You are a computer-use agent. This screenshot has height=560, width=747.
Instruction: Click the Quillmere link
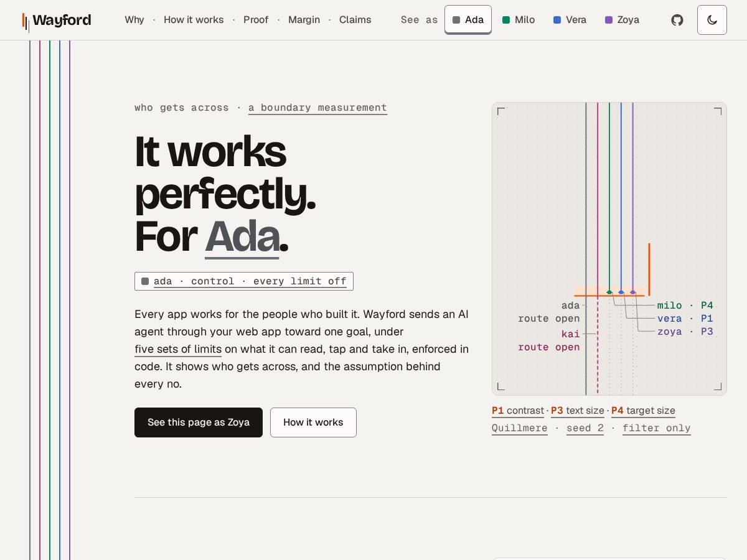point(520,428)
